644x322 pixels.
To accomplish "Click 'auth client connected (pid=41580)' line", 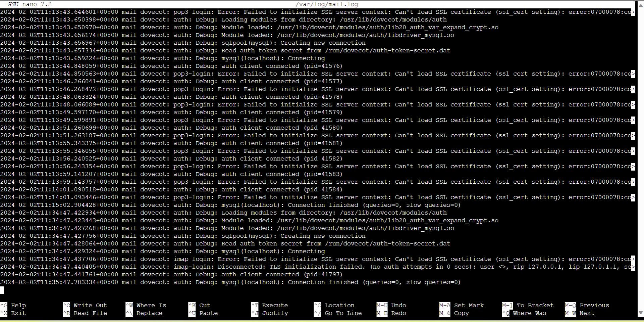I will (x=171, y=128).
